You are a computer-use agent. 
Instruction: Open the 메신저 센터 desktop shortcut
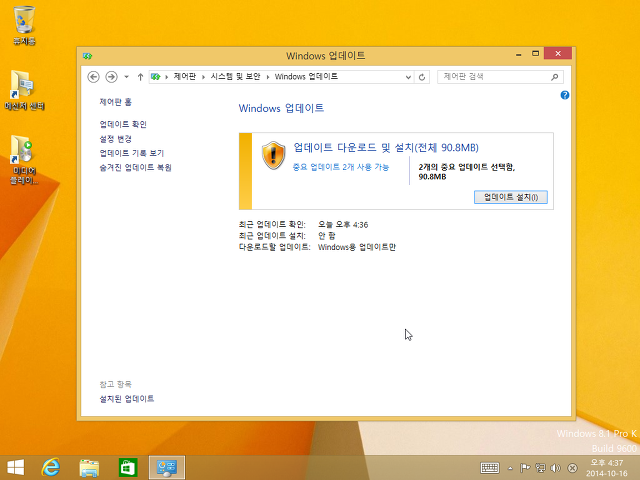24,90
